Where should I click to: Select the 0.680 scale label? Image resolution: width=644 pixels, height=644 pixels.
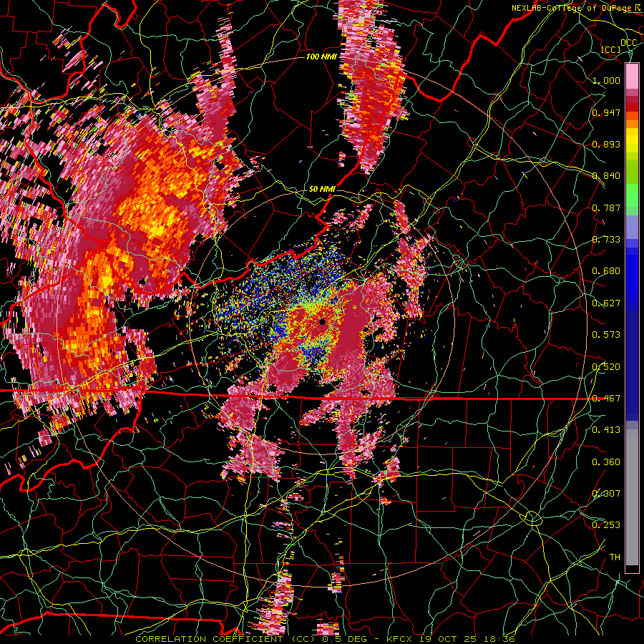pos(606,271)
